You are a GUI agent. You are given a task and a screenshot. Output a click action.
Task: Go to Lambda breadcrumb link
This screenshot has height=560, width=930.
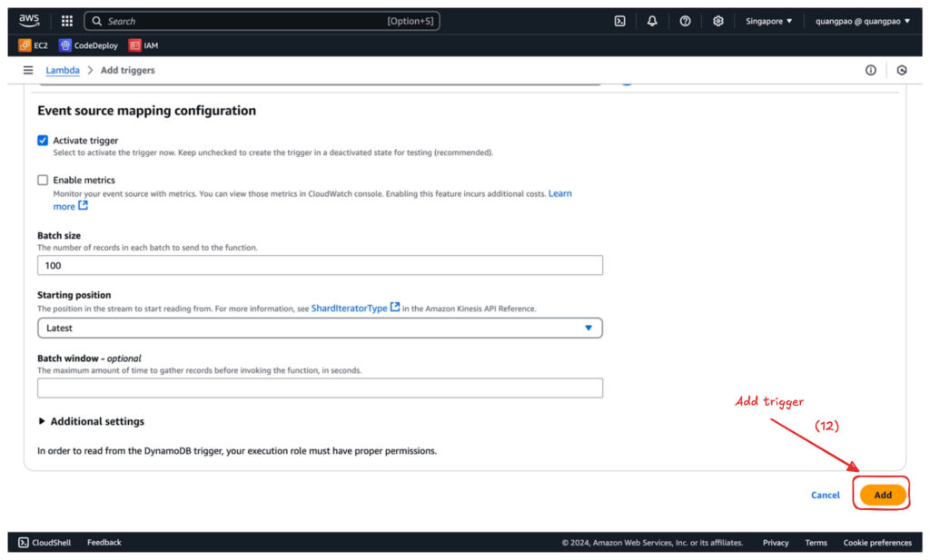point(63,70)
